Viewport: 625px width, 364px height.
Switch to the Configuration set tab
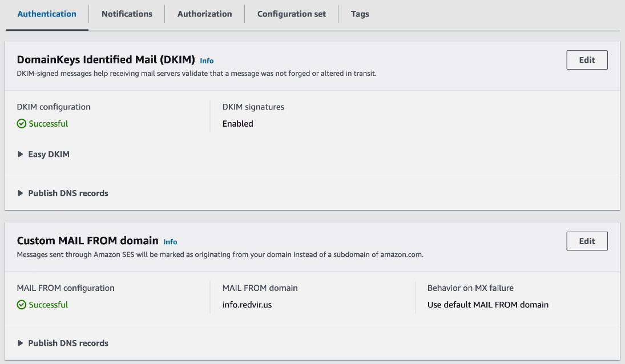click(291, 14)
